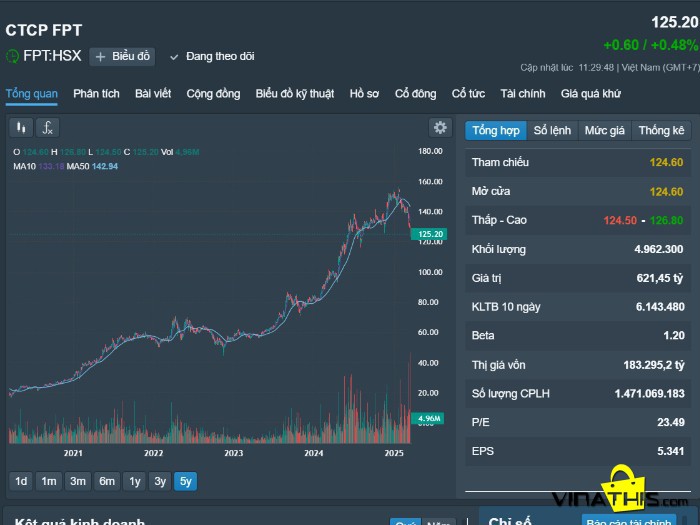Click the Mở cửa row
Screen dimensions: 700x525
pyautogui.click(x=578, y=192)
